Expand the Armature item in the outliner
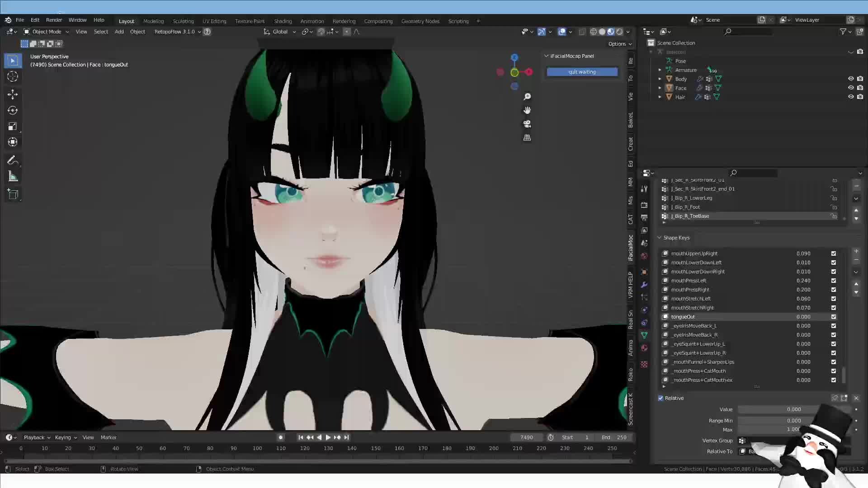The width and height of the screenshot is (868, 488). pos(660,70)
